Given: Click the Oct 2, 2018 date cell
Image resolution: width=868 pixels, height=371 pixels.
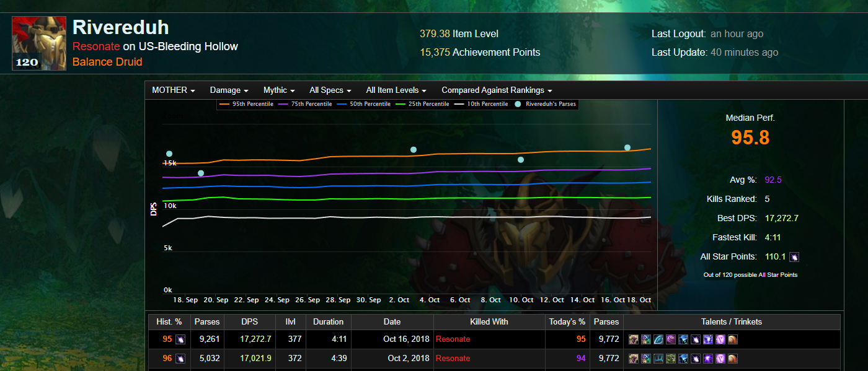Looking at the screenshot, I should [x=392, y=359].
